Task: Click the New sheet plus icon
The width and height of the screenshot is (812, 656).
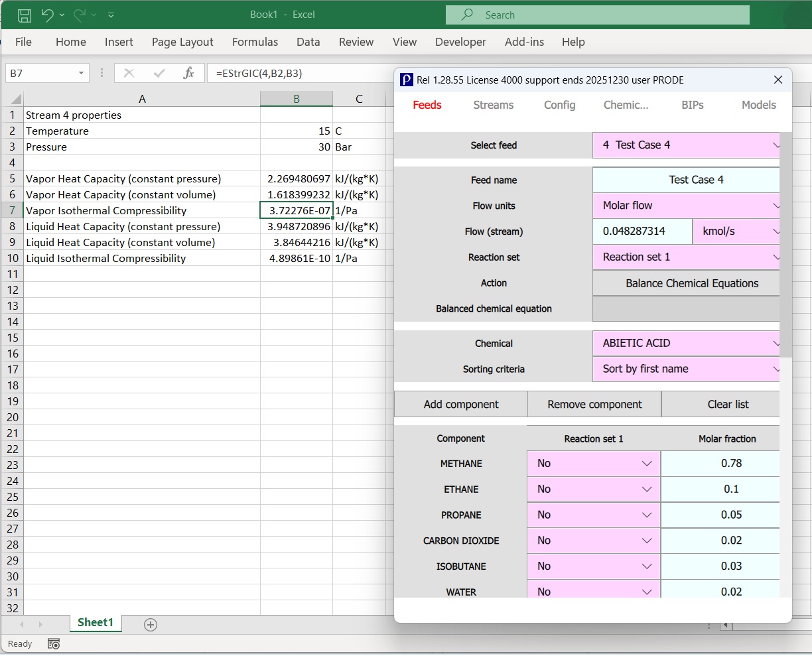Action: [x=151, y=624]
